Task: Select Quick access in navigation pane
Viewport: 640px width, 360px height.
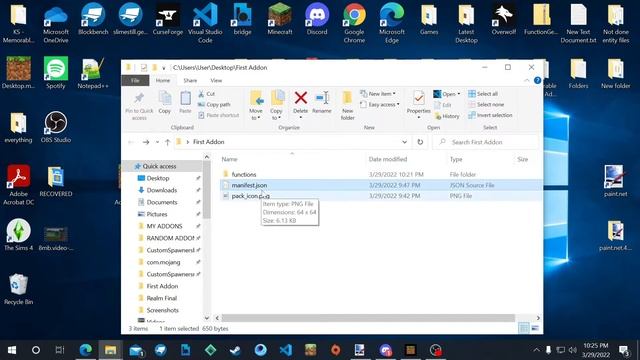Action: [x=160, y=166]
